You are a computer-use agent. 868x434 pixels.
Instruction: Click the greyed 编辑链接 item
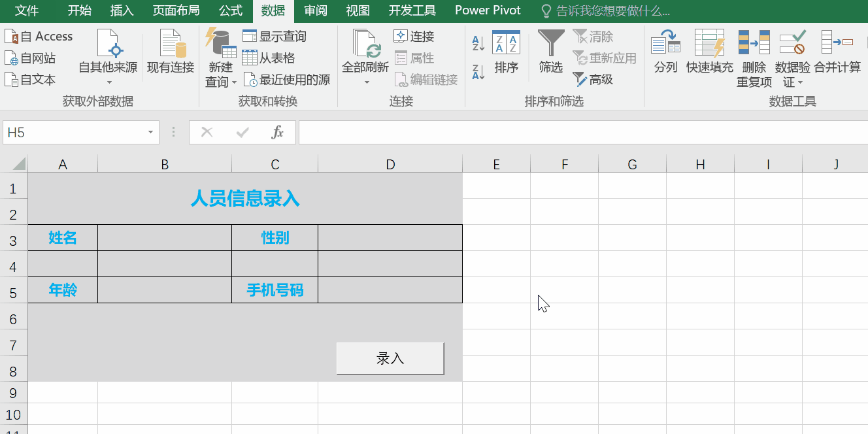[426, 80]
